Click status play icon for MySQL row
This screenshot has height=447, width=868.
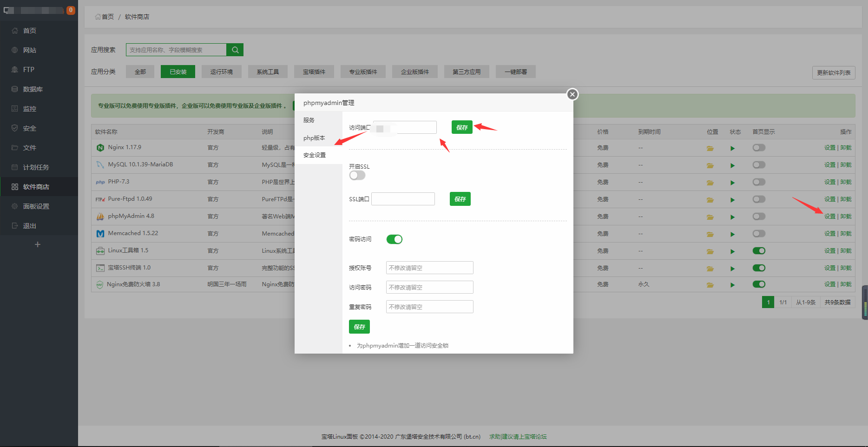click(733, 165)
